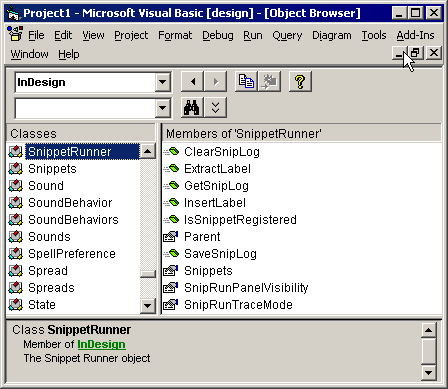Click into the empty search text field
The height and width of the screenshot is (389, 448).
[x=85, y=108]
